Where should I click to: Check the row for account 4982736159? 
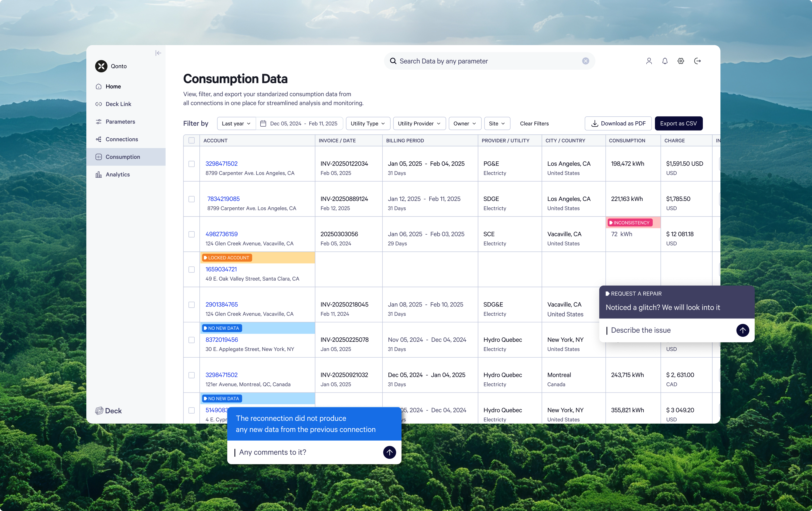191,234
